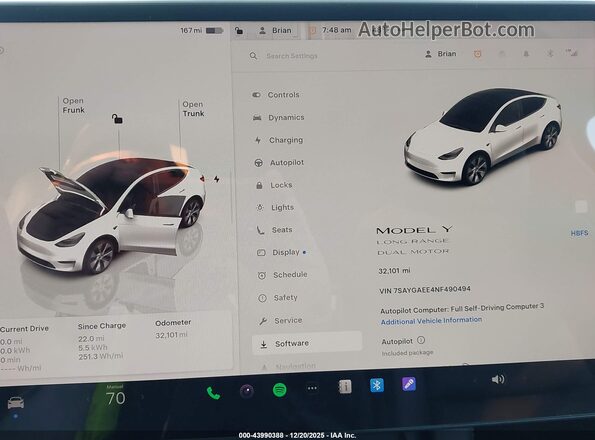This screenshot has width=595, height=440.
Task: Open the Charging settings menu
Action: click(x=279, y=140)
